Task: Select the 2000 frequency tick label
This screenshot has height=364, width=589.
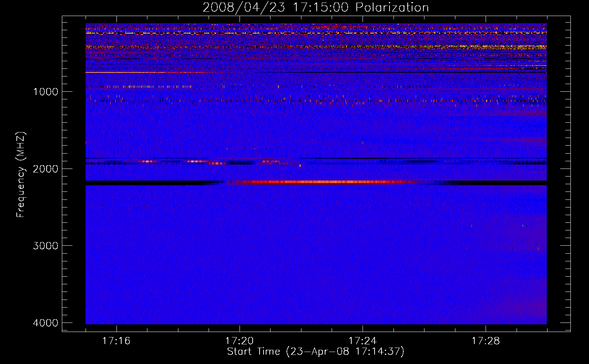Action: coord(46,169)
